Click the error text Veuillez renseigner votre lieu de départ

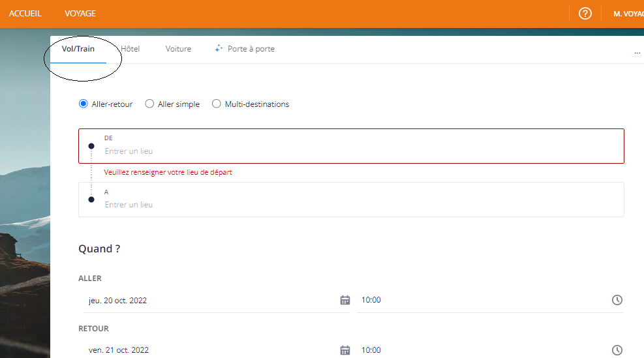coord(168,172)
